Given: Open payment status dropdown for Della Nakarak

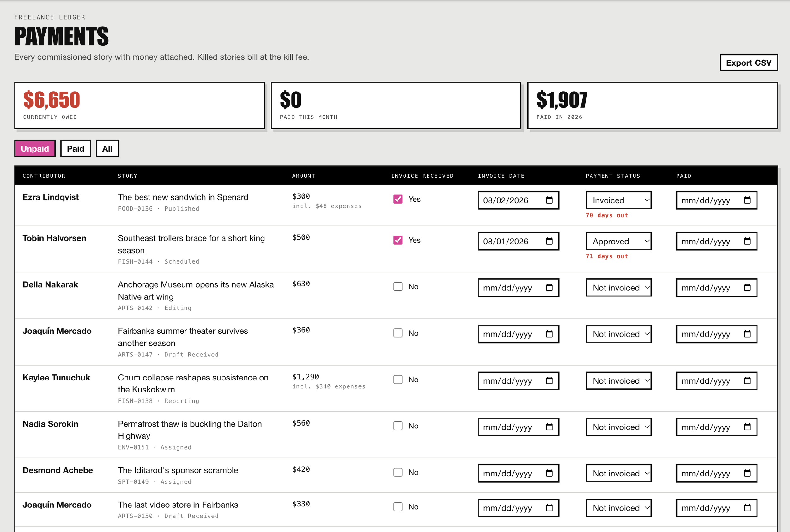Looking at the screenshot, I should 618,288.
